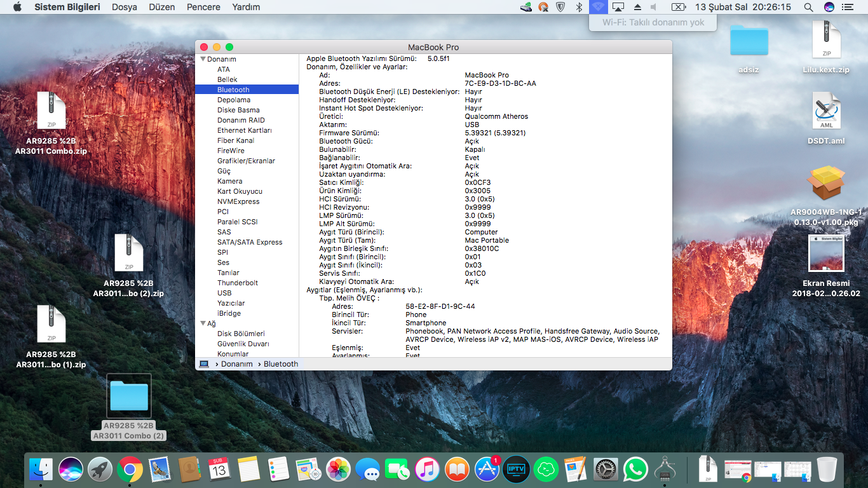The image size is (868, 488).
Task: Launch WhatsApp from the dock
Action: click(635, 470)
